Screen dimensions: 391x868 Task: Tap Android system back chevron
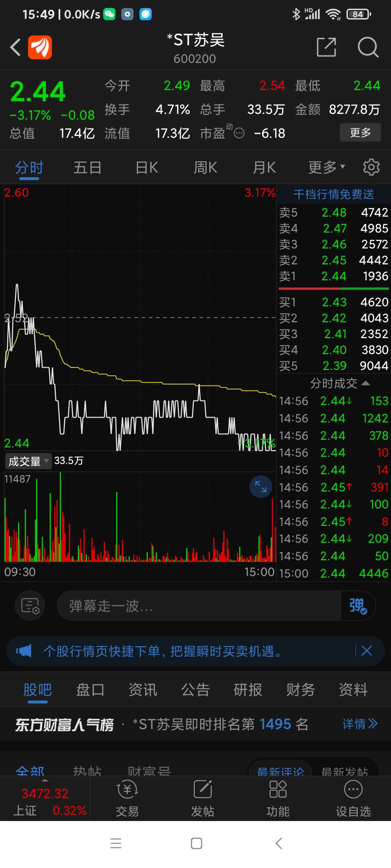click(x=278, y=843)
